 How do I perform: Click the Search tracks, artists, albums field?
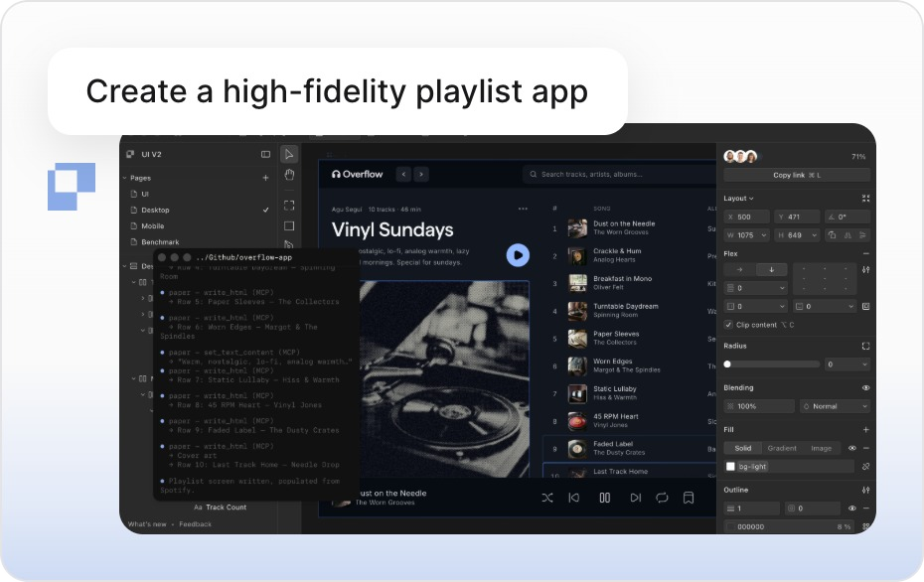pos(619,175)
